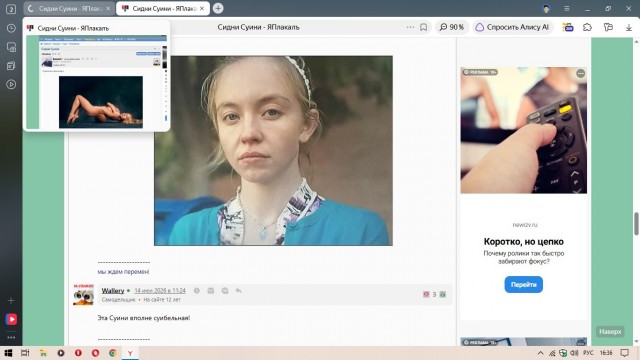Open the red video app in sidebar
Screen dimensions: 640x360
(11, 319)
